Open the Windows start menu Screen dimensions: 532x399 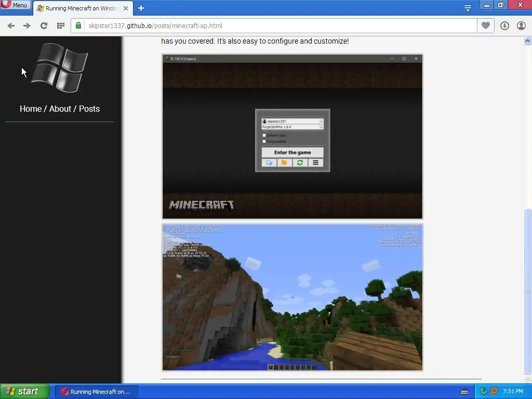[x=25, y=392]
